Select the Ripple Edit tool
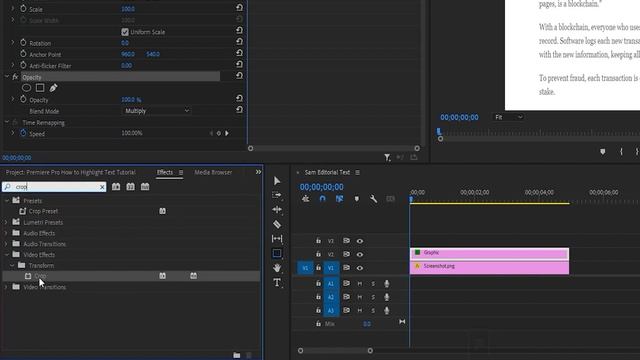The width and height of the screenshot is (640, 360). pyautogui.click(x=277, y=210)
